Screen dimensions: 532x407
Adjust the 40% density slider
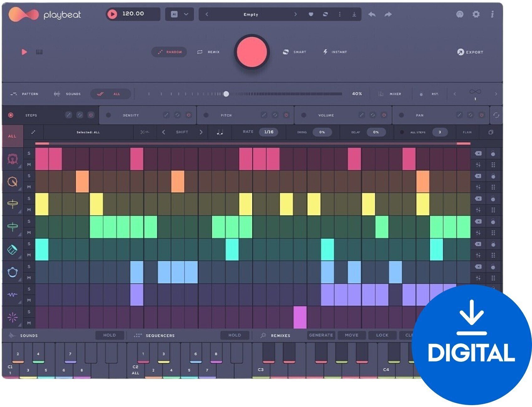pyautogui.click(x=227, y=93)
